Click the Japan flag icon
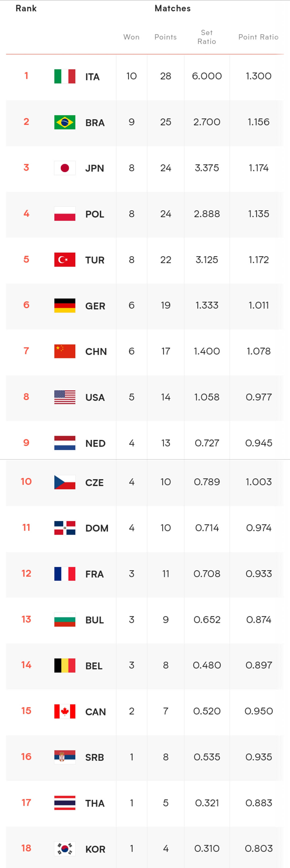 (65, 168)
